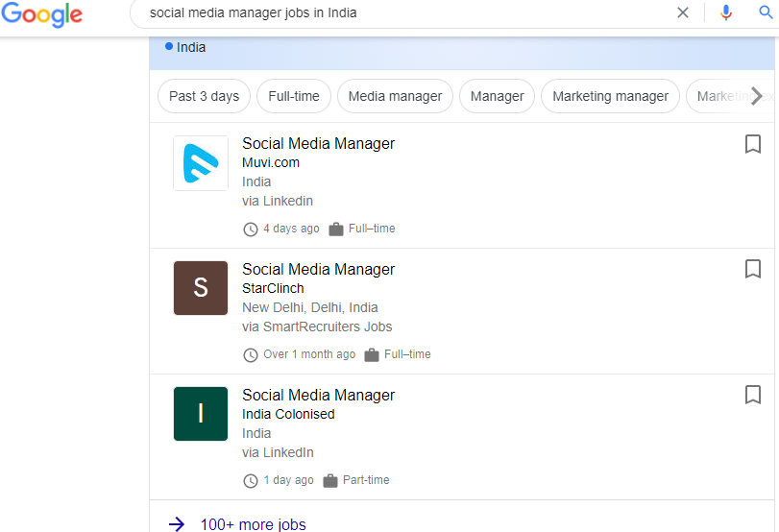The height and width of the screenshot is (532, 779).
Task: Select the Media manager filter chip
Action: [395, 96]
